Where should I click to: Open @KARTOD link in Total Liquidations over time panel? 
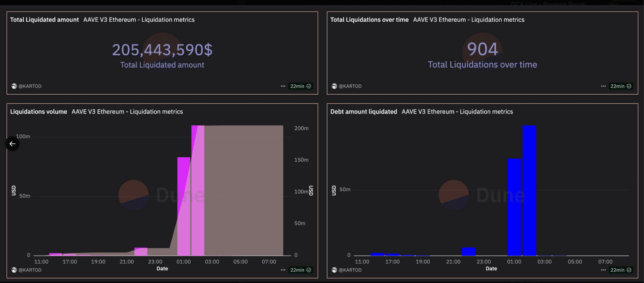[350, 86]
